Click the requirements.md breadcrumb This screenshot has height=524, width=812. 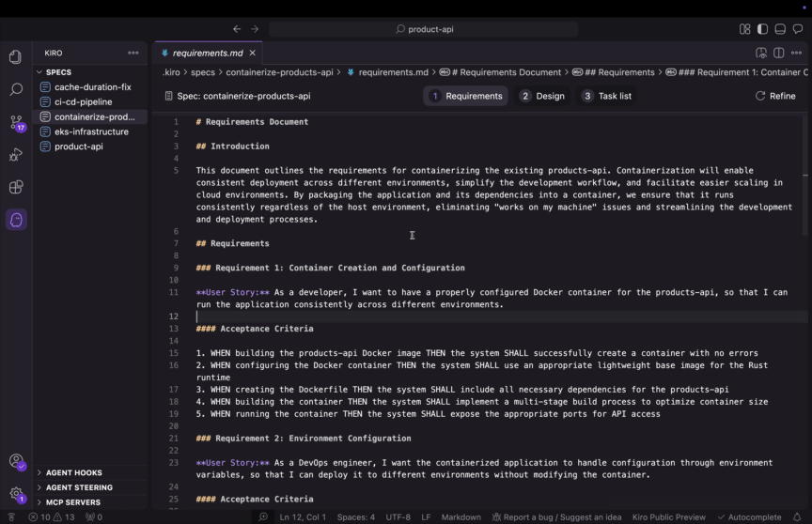388,72
